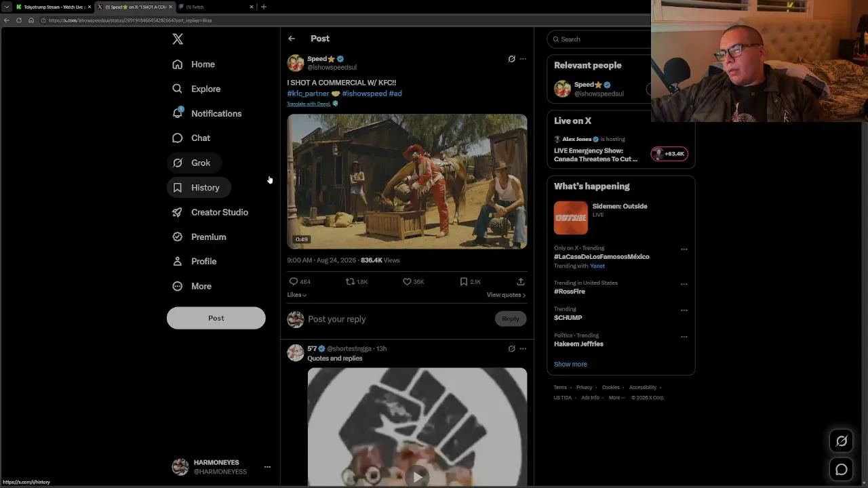Open the Hakeem Jeffries trend
The image size is (868, 488).
[x=578, y=344]
